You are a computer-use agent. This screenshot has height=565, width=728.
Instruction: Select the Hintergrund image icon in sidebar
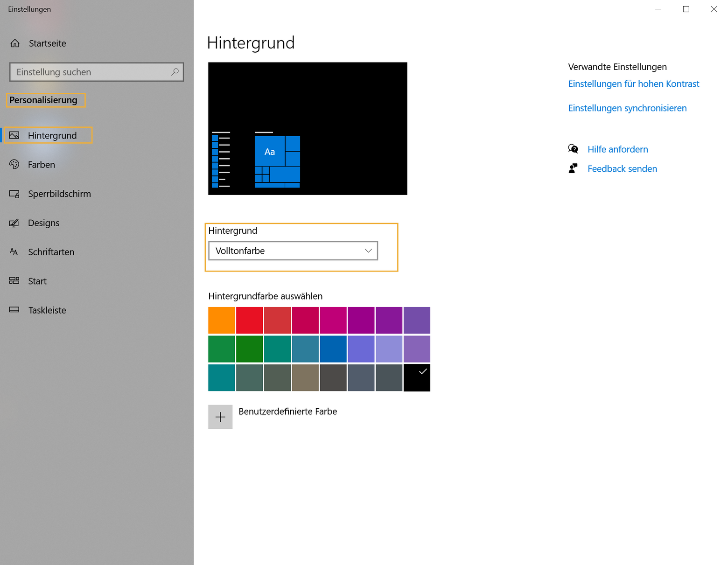14,135
